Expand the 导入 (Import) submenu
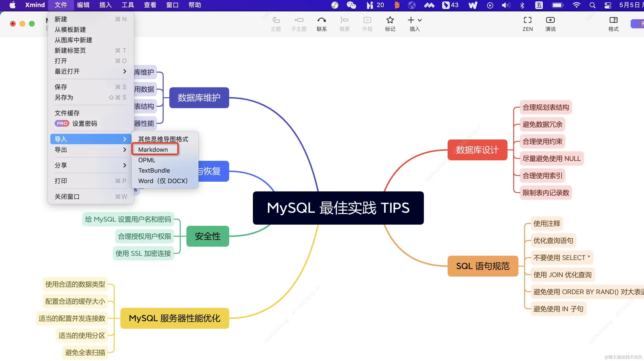Screen dimensions: 644x361 [91, 139]
